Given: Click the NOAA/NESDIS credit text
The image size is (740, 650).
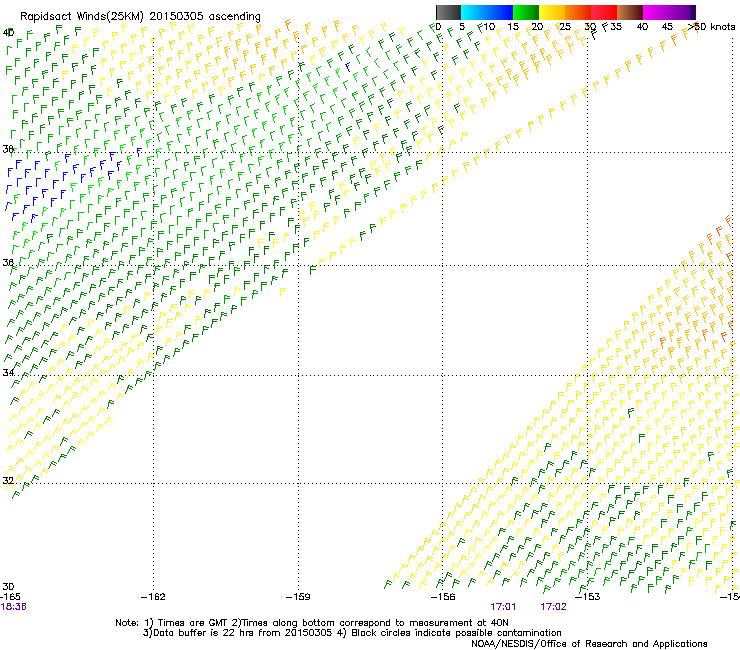Looking at the screenshot, I should pyautogui.click(x=589, y=644).
